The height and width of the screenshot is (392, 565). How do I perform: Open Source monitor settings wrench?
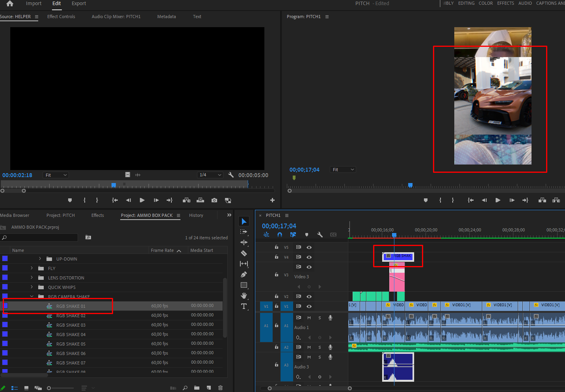[231, 175]
